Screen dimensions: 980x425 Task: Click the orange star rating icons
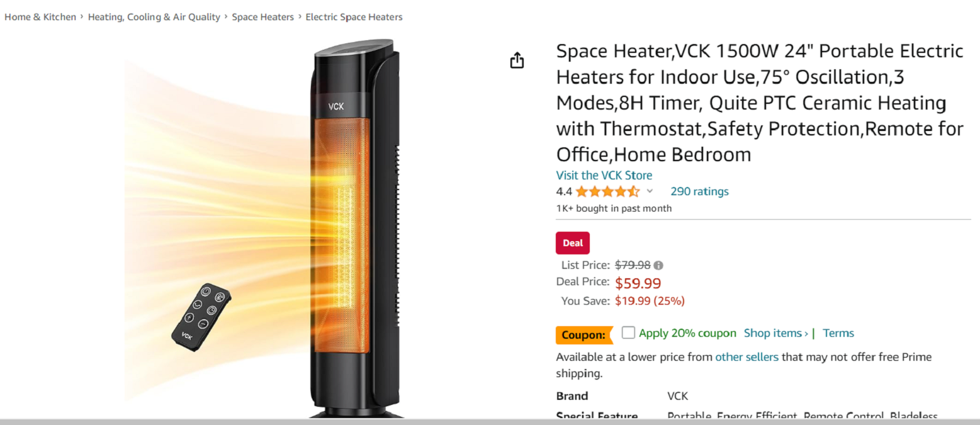pyautogui.click(x=606, y=191)
